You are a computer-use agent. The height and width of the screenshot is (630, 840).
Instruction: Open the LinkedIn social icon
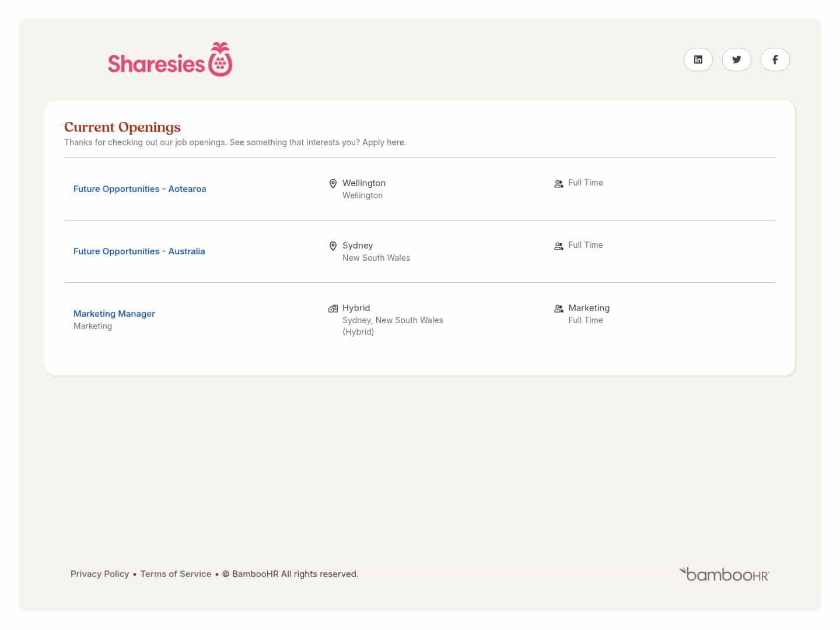(698, 60)
